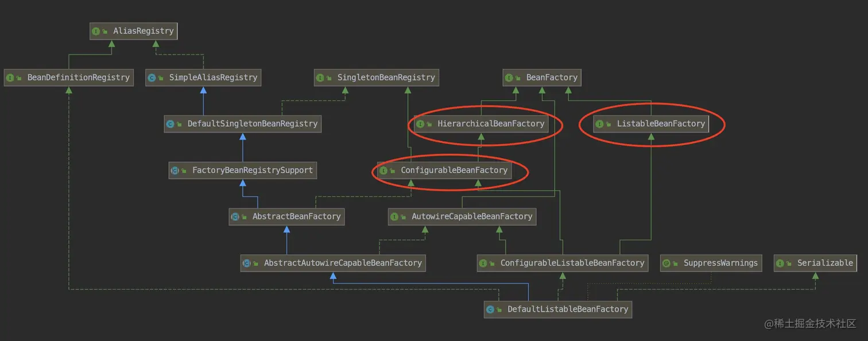Click the visibility lock icon on Serializable
This screenshot has height=341, width=868.
point(789,264)
